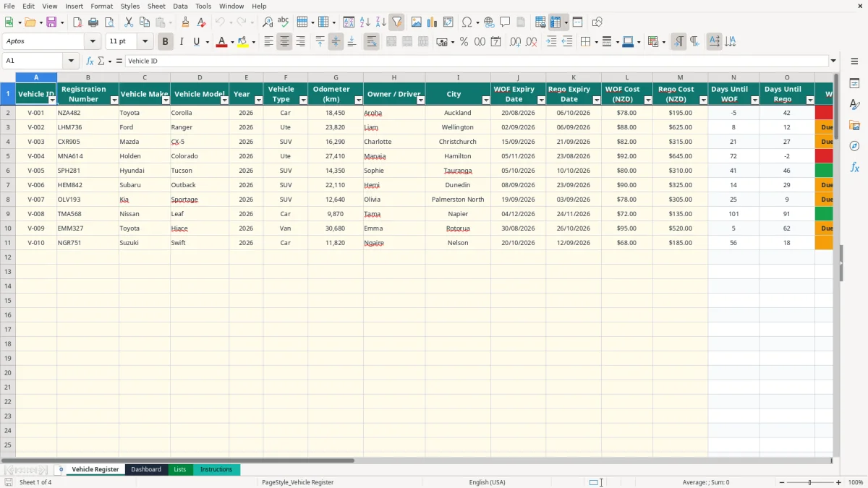Click Clear Direct Formatting icon

pyautogui.click(x=201, y=22)
